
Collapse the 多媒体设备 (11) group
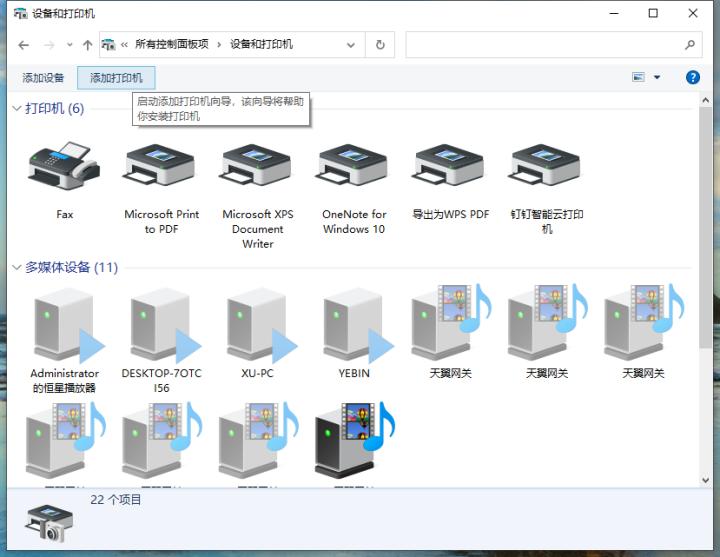[17, 267]
